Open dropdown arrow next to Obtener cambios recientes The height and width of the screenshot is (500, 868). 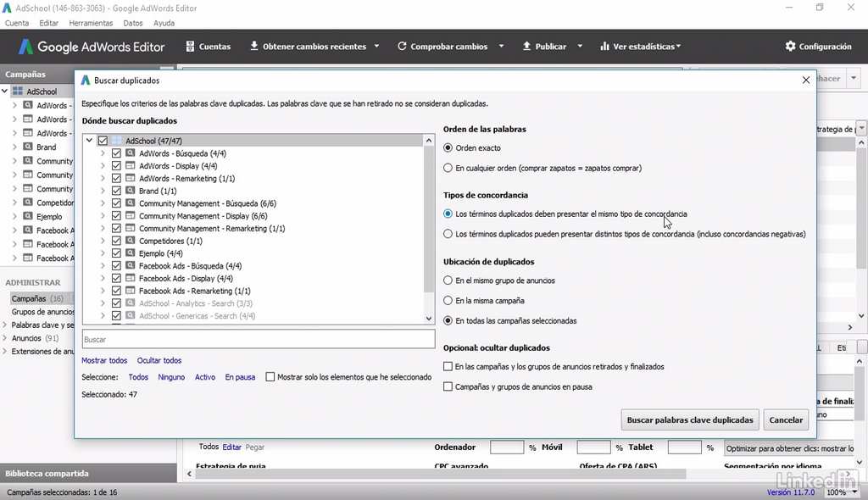377,46
